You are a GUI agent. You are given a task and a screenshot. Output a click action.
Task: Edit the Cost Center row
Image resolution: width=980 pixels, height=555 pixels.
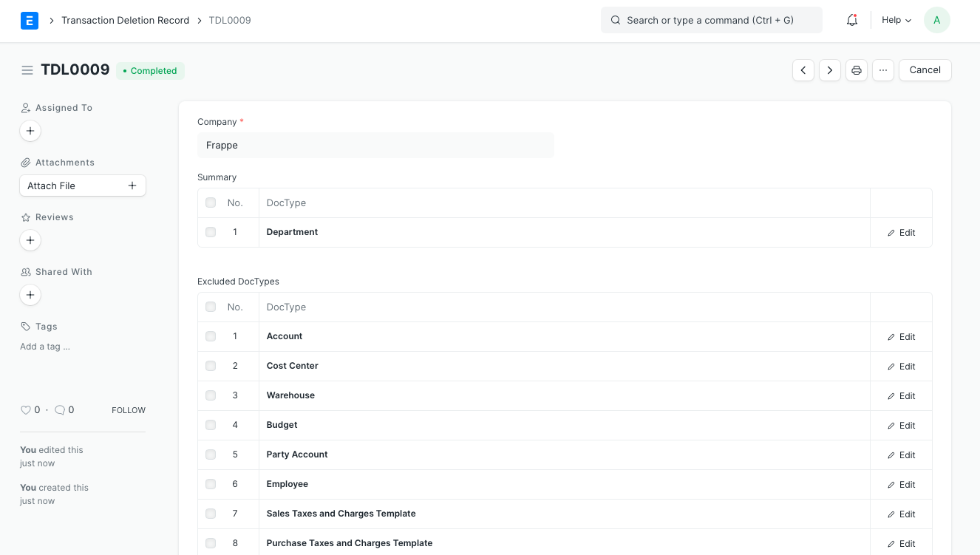[x=901, y=367]
